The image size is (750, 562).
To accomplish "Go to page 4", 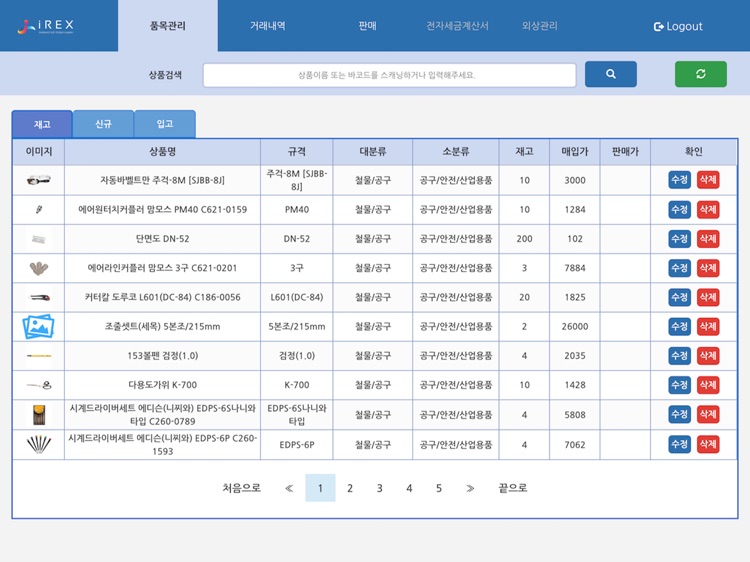I will 409,488.
